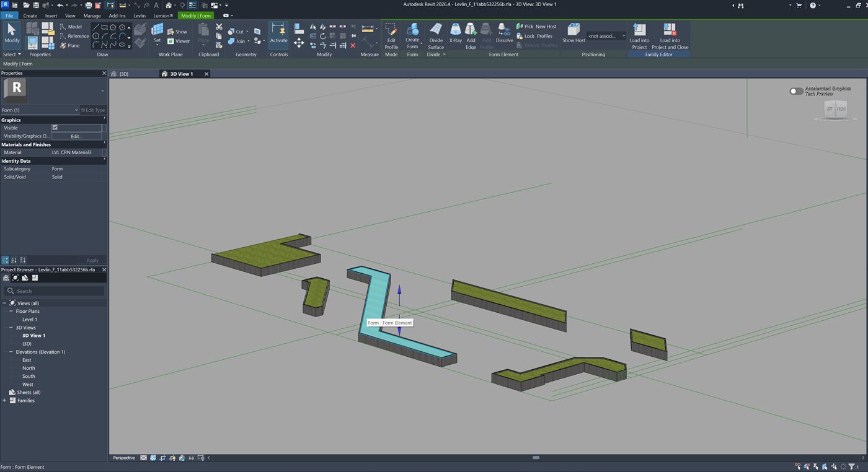Open the Create ribbon tab
The height and width of the screenshot is (472, 868).
point(30,15)
